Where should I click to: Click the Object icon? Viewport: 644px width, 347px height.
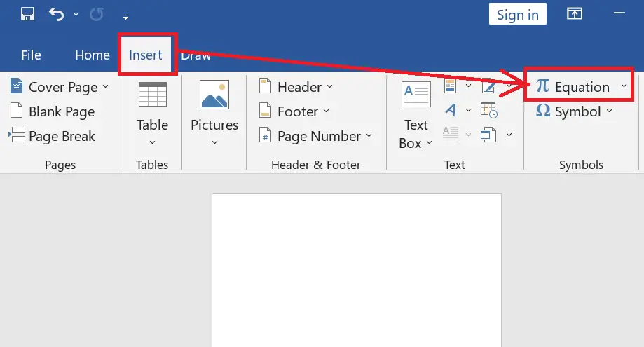click(488, 135)
